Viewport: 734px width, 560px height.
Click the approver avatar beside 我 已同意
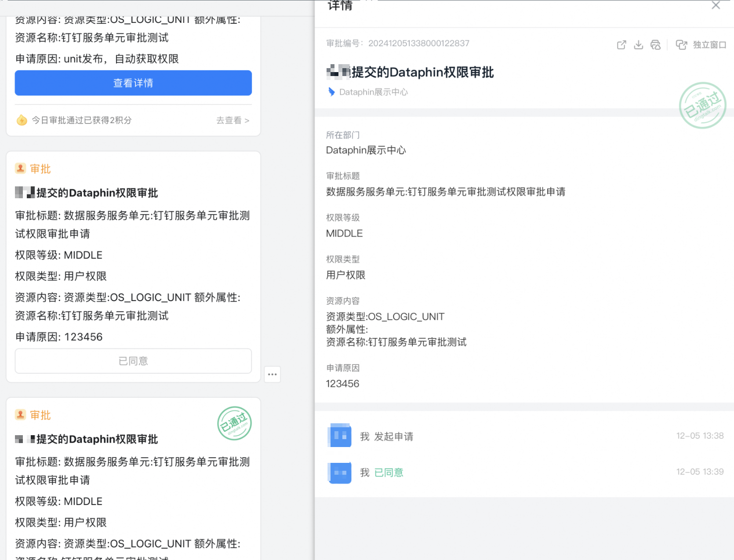(x=340, y=473)
